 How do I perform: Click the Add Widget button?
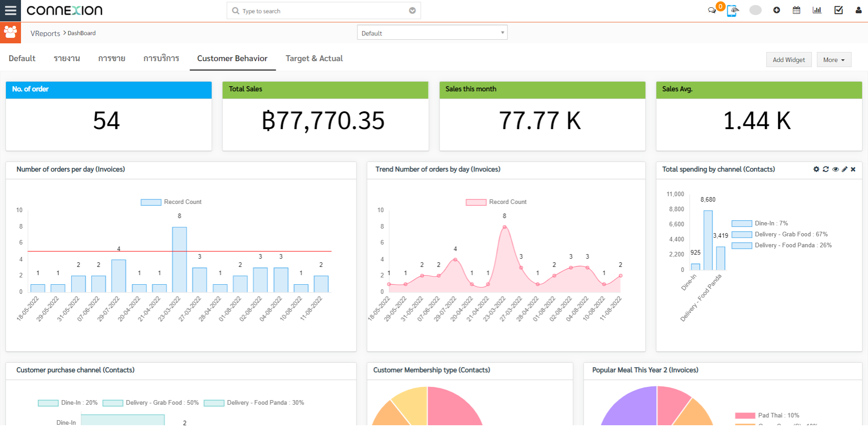(789, 60)
